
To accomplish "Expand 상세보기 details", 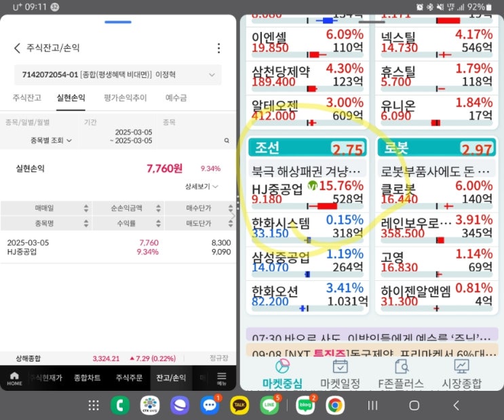I will [201, 187].
